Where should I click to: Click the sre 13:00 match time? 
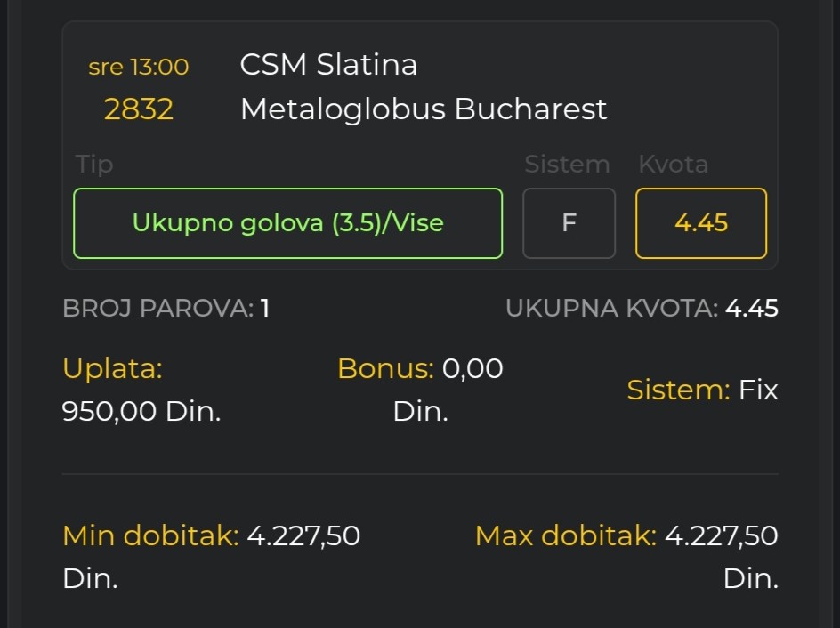point(138,67)
